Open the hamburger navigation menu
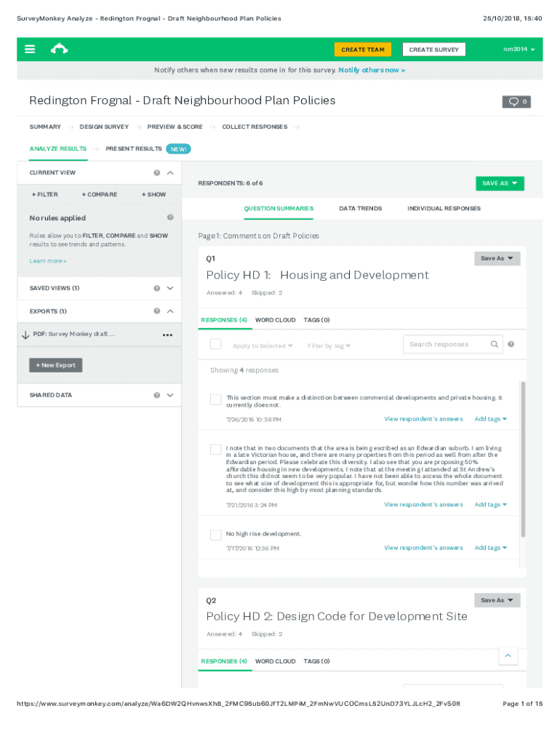This screenshot has height=745, width=560. (30, 49)
